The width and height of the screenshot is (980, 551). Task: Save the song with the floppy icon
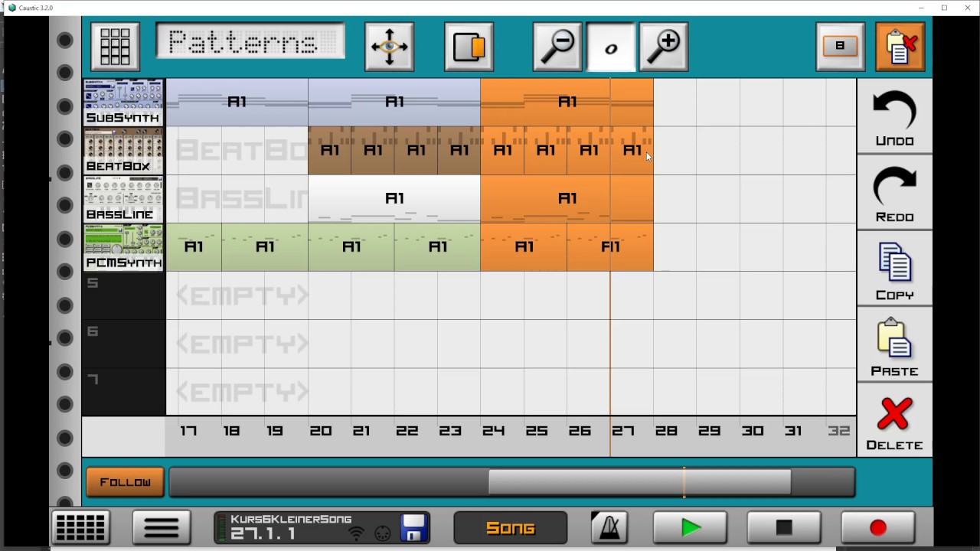413,527
